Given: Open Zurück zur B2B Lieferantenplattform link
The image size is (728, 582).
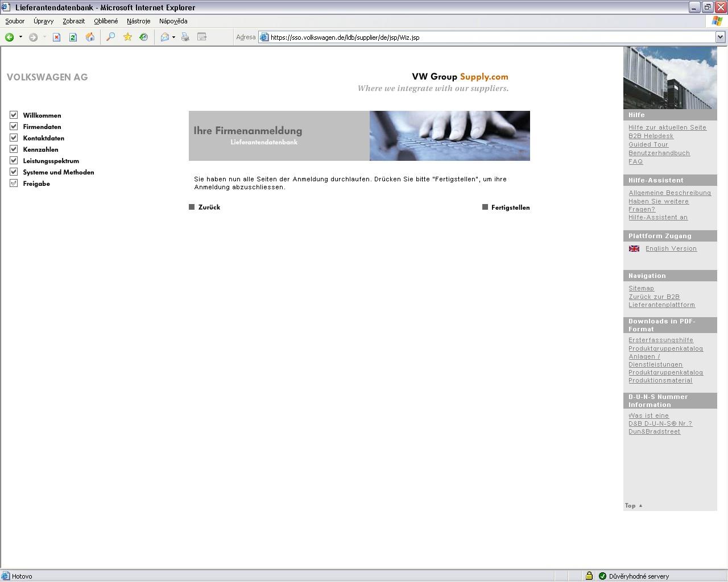Looking at the screenshot, I should coord(661,301).
